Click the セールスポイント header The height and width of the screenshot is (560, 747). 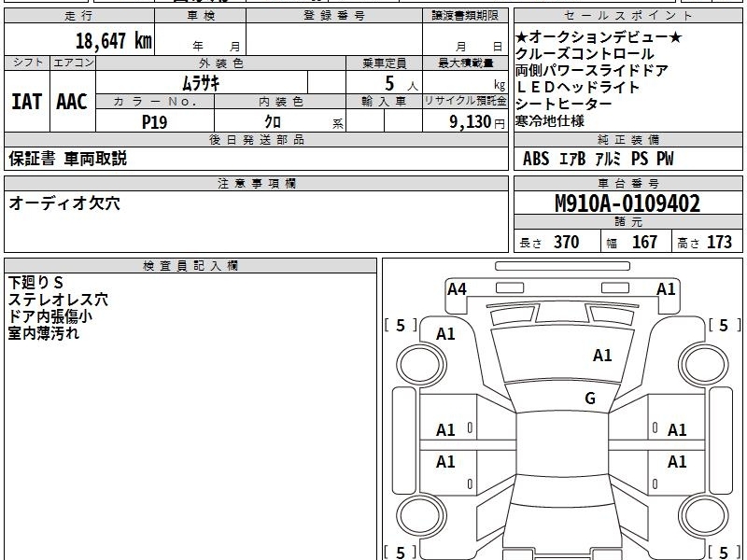[627, 16]
